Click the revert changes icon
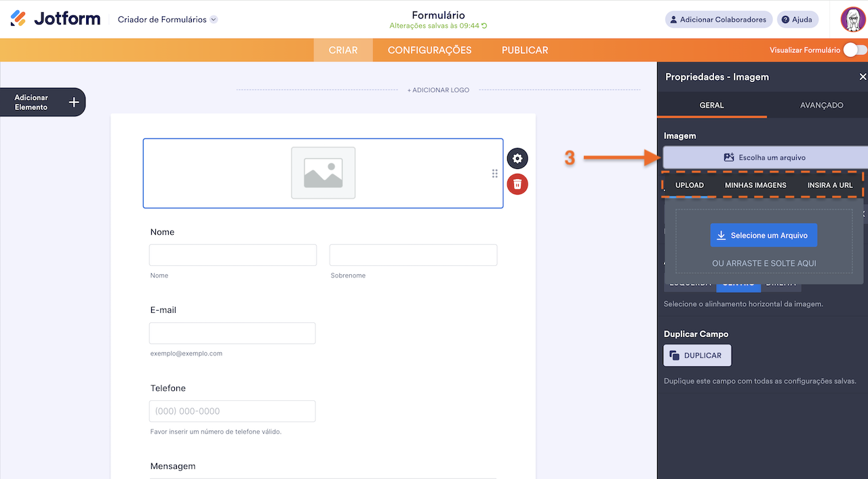This screenshot has width=868, height=479. (x=485, y=26)
